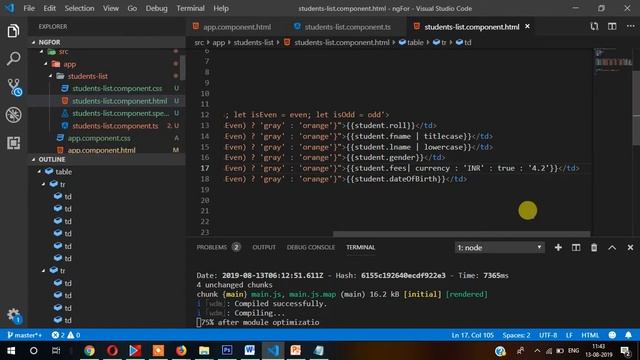Split the editor to the right

pos(612,27)
